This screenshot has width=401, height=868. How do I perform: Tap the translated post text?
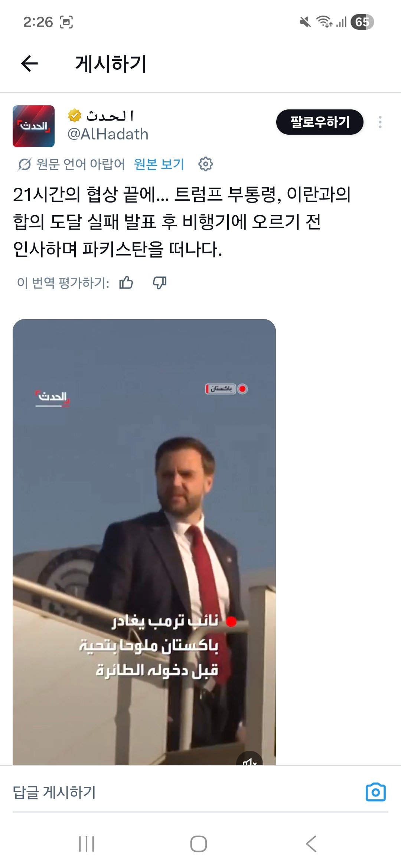pyautogui.click(x=182, y=221)
